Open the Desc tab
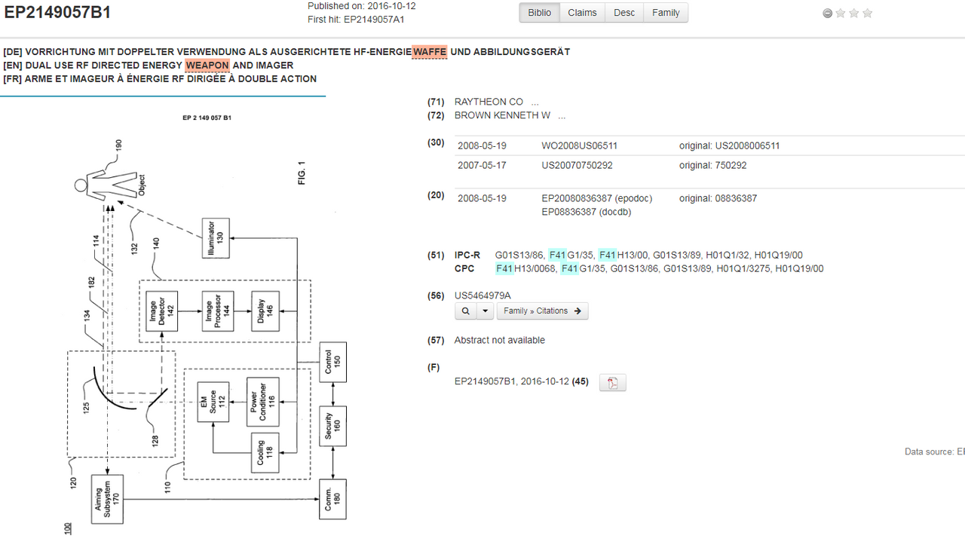This screenshot has height=560, width=965. point(624,13)
